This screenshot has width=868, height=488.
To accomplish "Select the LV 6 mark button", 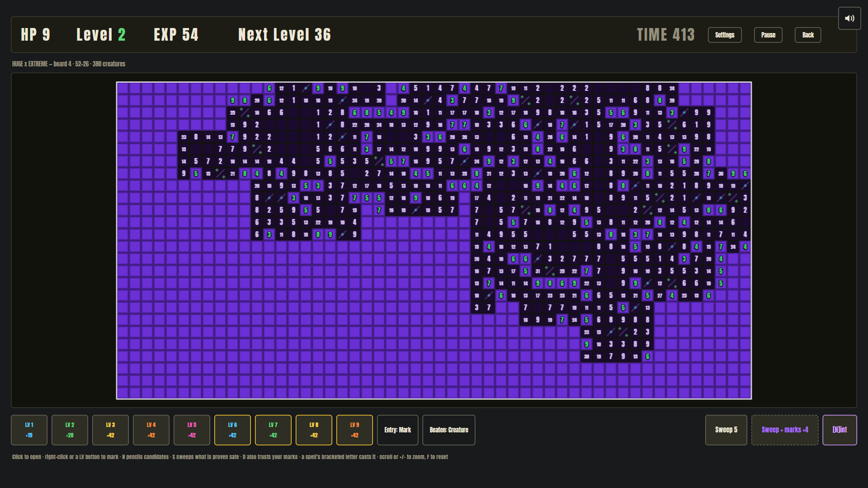I will [x=232, y=430].
